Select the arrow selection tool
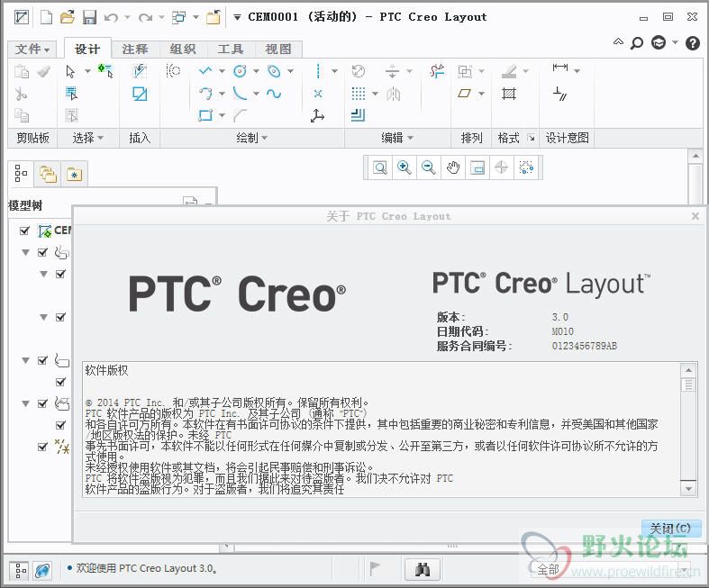 (70, 71)
